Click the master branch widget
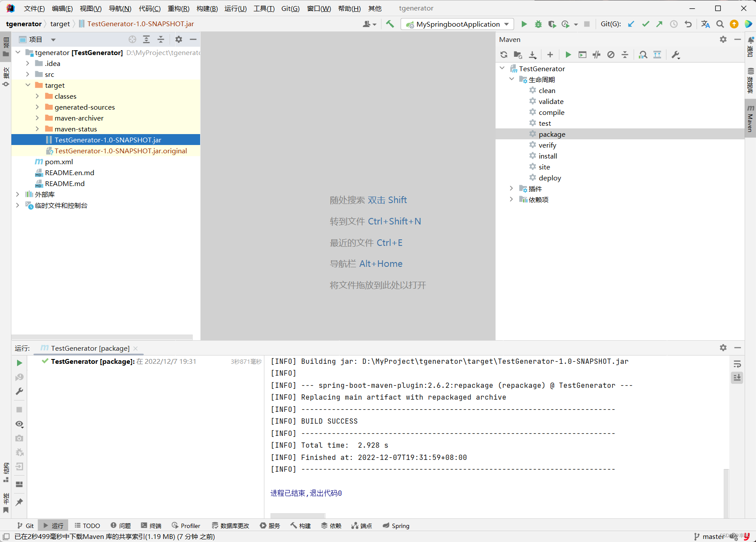Screen dimensions: 756x542 click(x=709, y=536)
